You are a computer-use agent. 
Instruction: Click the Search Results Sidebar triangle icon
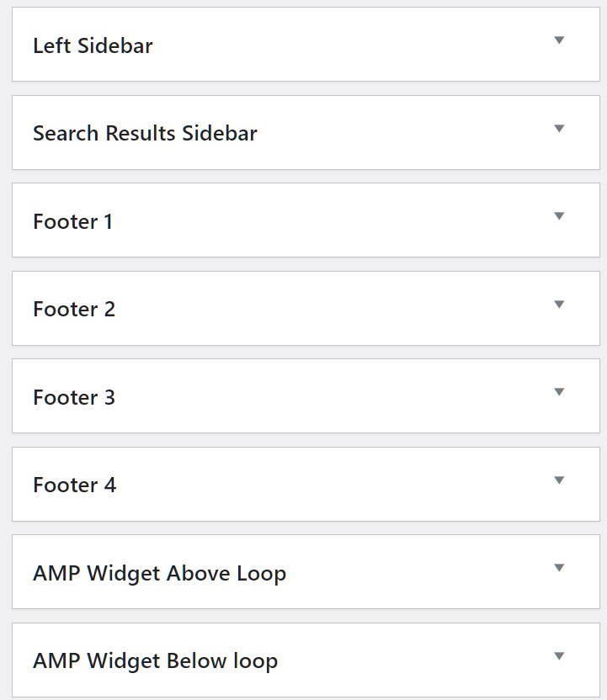tap(559, 129)
